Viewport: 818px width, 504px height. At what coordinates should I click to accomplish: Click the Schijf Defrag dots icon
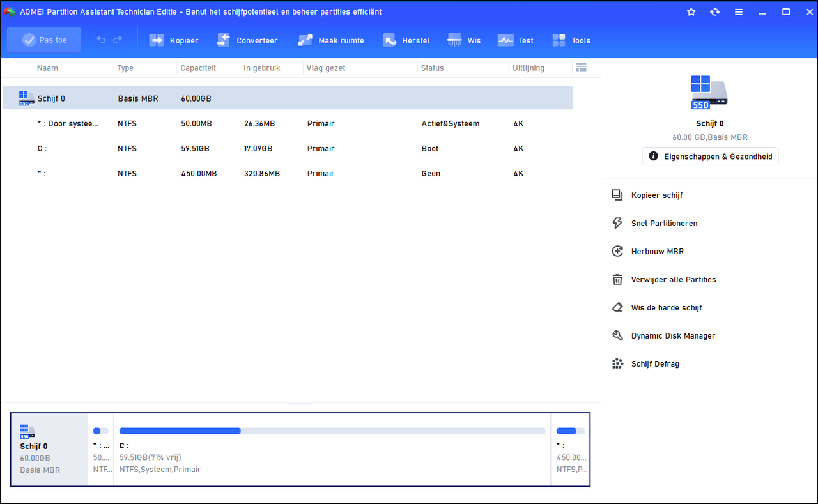617,363
